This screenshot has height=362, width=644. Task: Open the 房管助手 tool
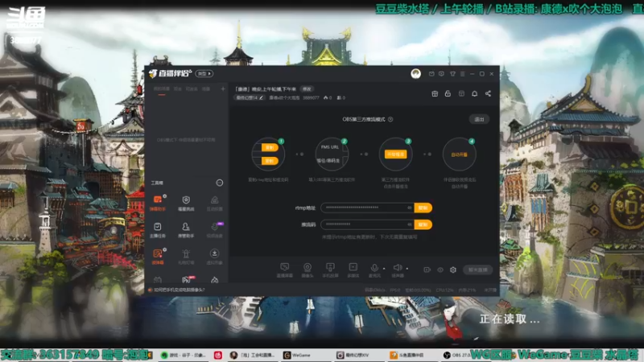point(186,230)
